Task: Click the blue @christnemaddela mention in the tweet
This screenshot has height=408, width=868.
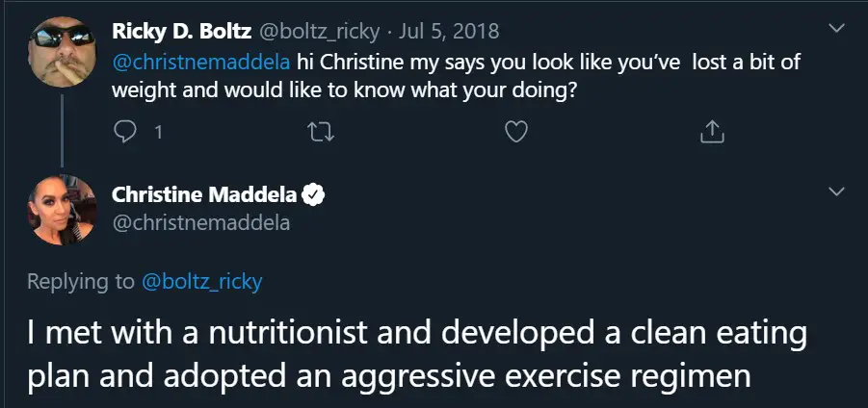Action: pyautogui.click(x=201, y=62)
